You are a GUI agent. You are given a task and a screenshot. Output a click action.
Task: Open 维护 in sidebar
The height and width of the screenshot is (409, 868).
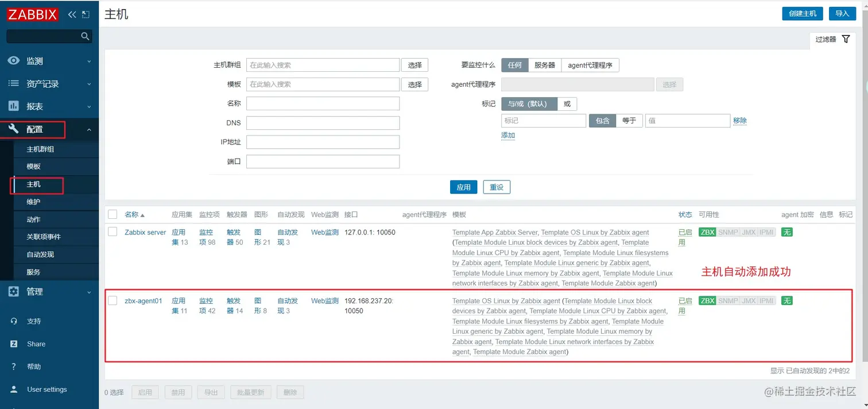(33, 202)
